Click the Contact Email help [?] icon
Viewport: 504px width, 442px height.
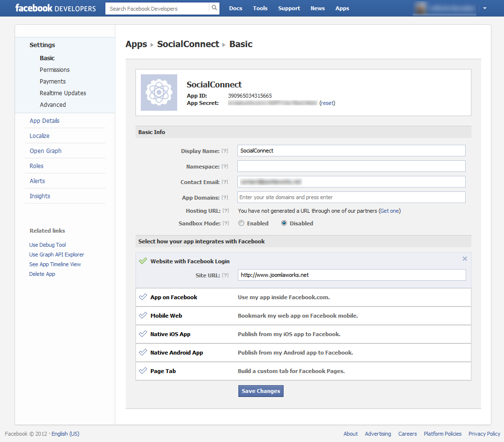point(225,182)
